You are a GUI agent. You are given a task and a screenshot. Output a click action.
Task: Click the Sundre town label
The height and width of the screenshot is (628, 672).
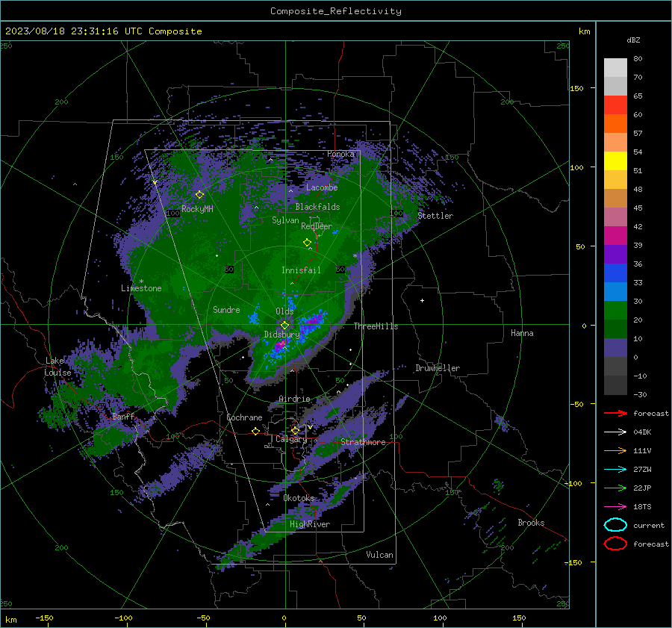click(226, 309)
